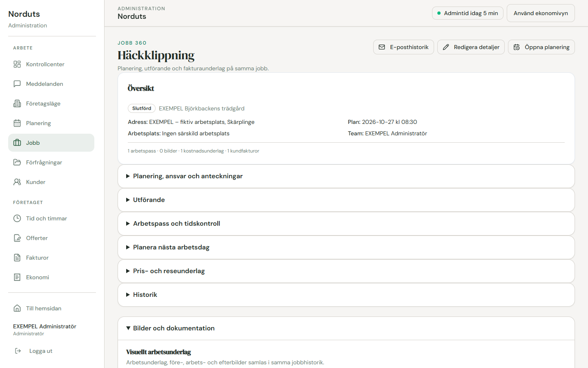
Task: Follow the Till hemsidan link
Action: 51,308
